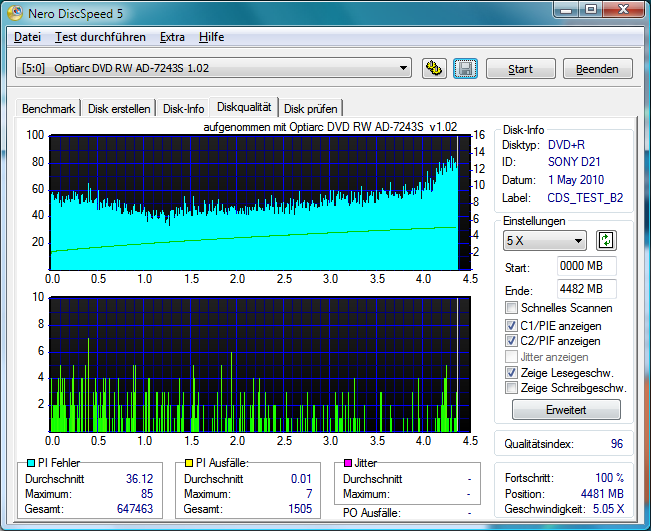Close the Nero DiscSpeed window
Screen dimensions: 651x531
tap(623, 10)
